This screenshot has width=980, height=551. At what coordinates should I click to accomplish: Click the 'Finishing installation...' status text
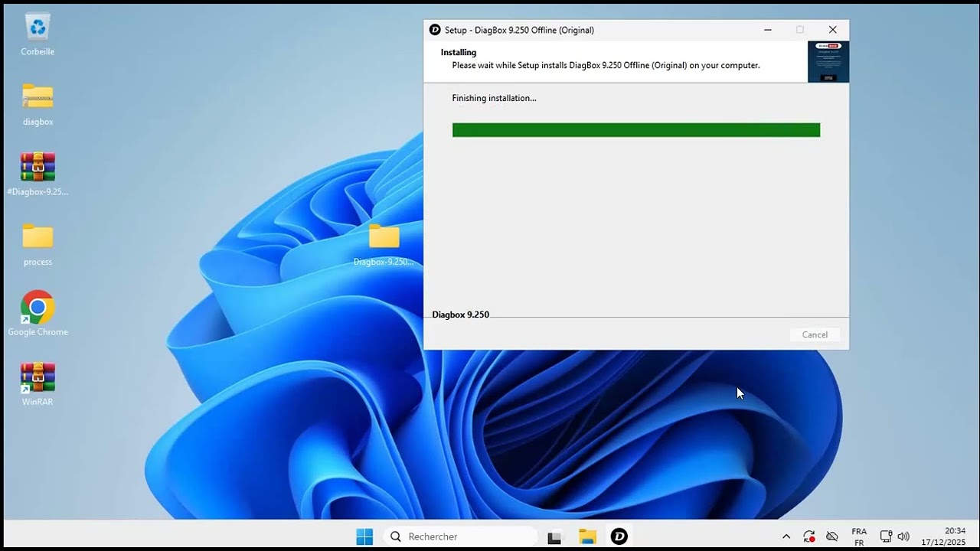pos(494,98)
